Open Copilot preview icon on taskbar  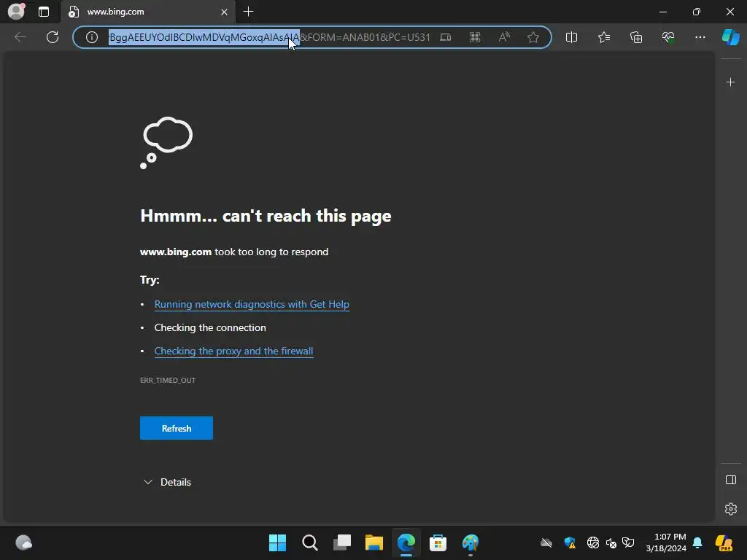tap(724, 542)
